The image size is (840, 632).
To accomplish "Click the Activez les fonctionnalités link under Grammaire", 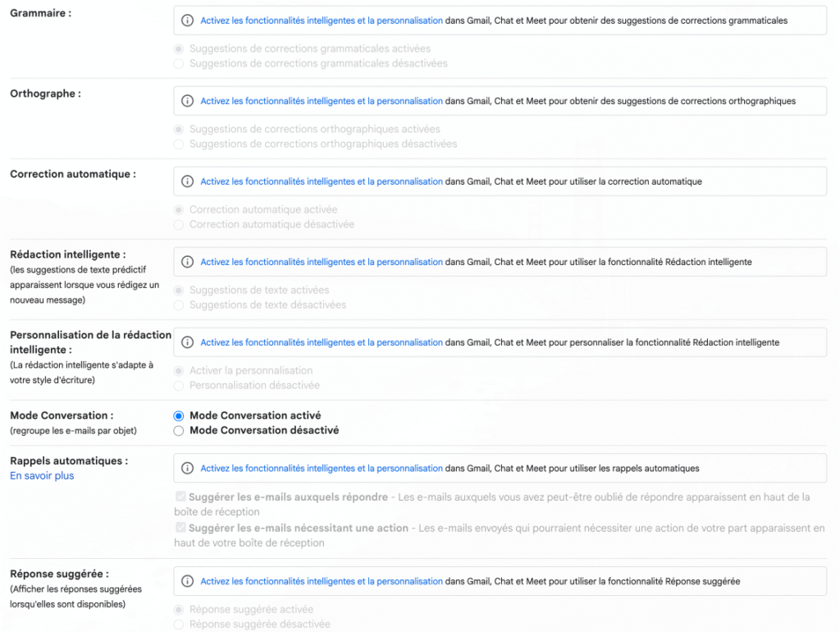I will 322,21.
